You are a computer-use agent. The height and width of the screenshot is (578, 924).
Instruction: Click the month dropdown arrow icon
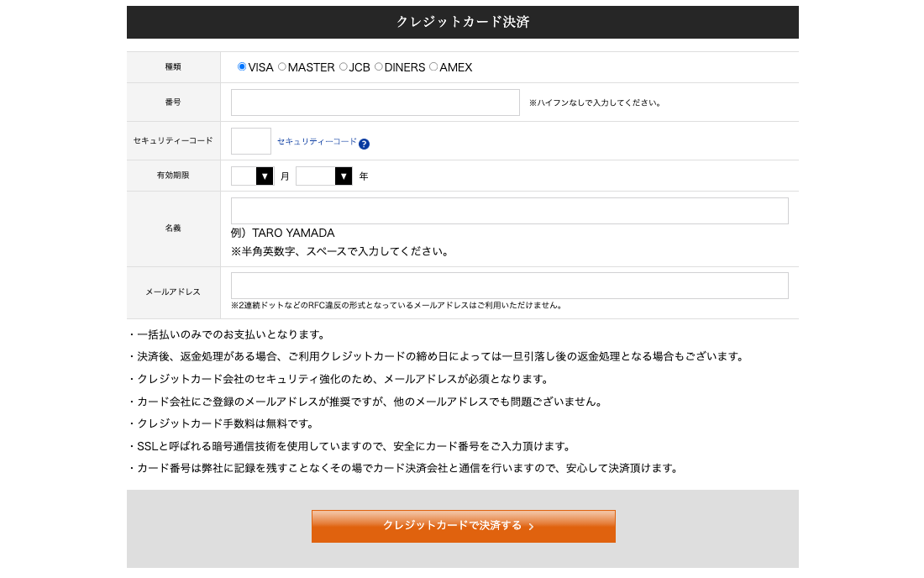click(x=265, y=176)
